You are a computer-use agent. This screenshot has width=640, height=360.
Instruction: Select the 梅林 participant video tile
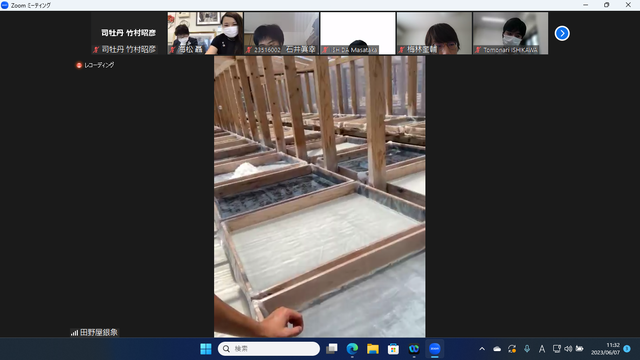[x=434, y=33]
